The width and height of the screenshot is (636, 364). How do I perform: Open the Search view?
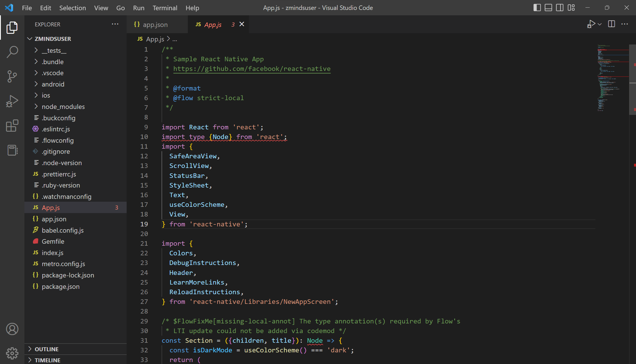pos(12,52)
